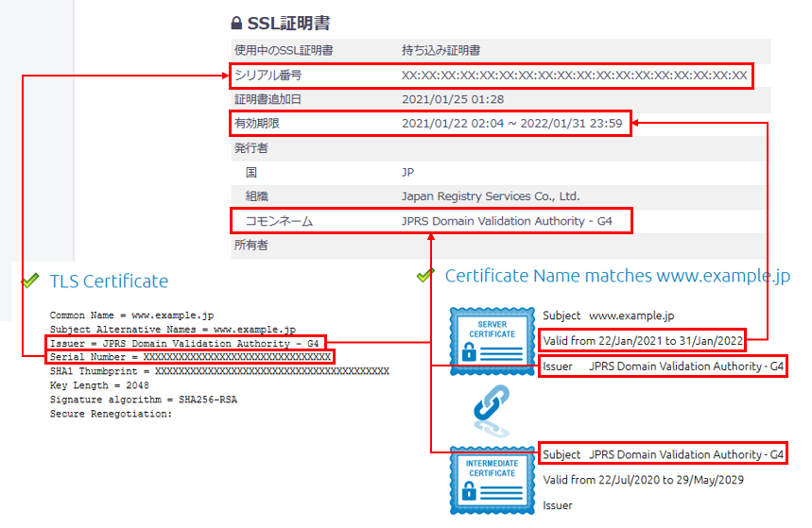Image resolution: width=812 pixels, height=528 pixels.
Task: Select Japan Registry Services Co., Ltd. value
Action: click(491, 196)
